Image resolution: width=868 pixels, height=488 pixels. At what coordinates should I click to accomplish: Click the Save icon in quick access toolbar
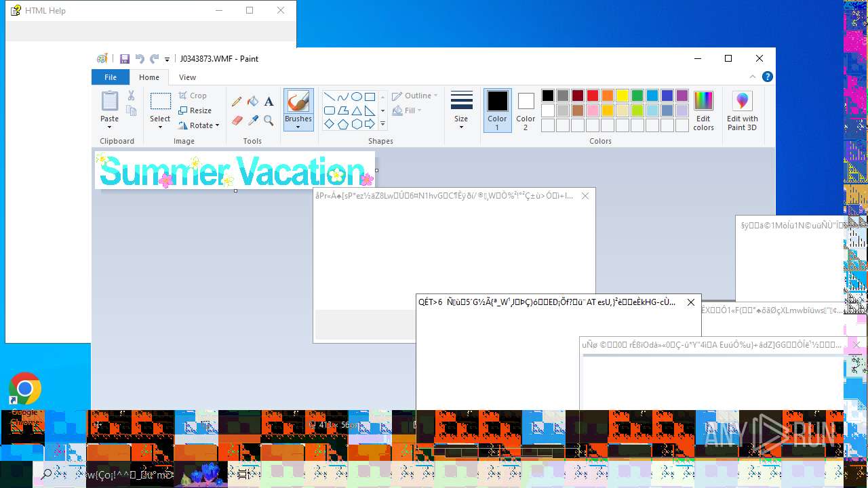click(125, 59)
